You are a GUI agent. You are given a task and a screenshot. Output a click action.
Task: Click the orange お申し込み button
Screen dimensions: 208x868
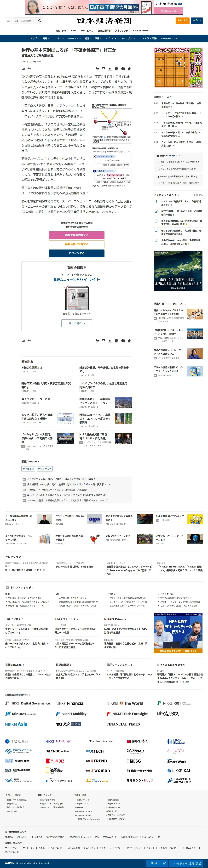(183, 21)
